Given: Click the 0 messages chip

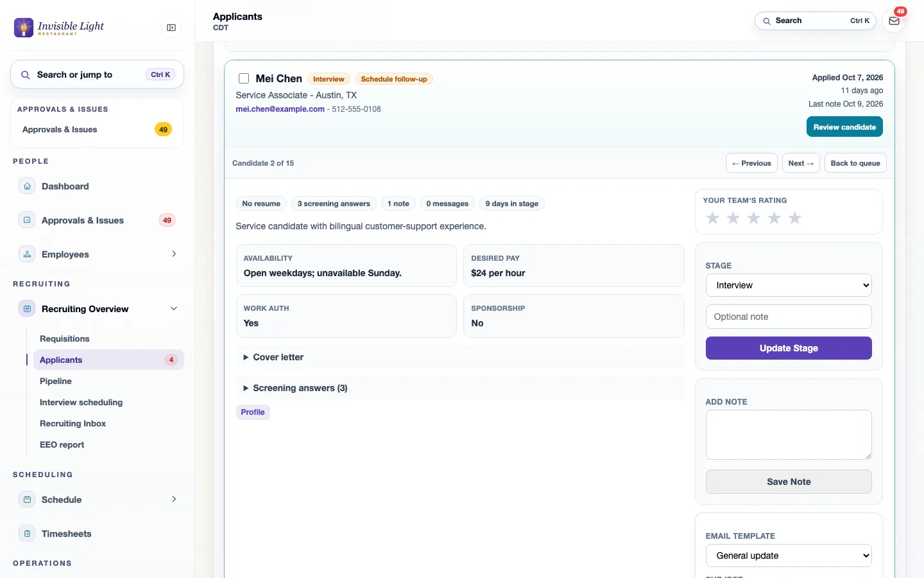Looking at the screenshot, I should point(447,204).
